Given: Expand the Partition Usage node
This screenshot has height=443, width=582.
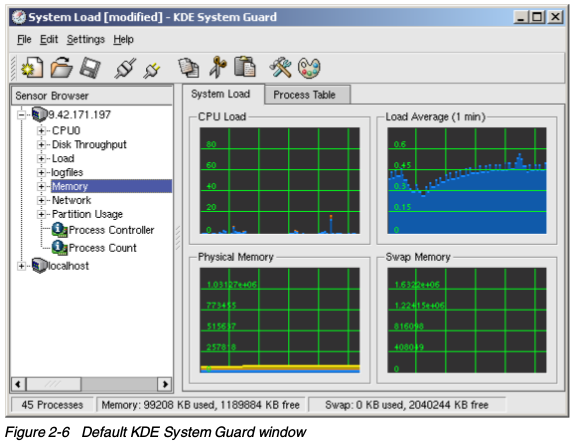Looking at the screenshot, I should [x=42, y=214].
